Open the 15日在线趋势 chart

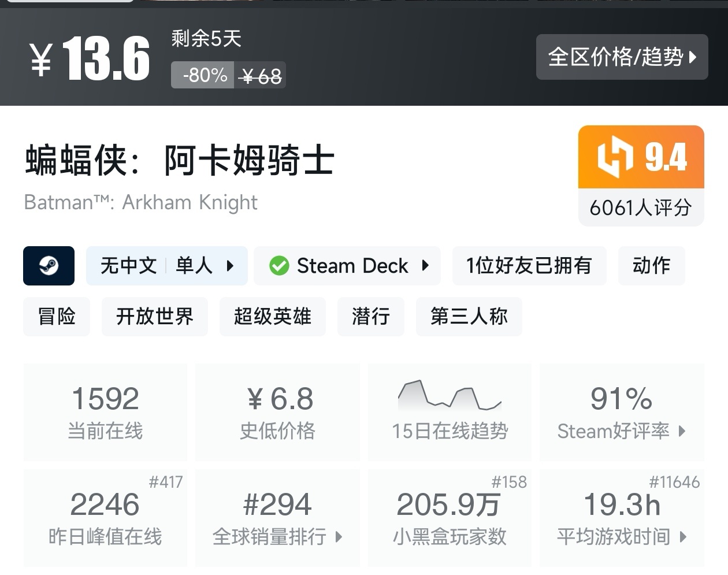point(450,412)
